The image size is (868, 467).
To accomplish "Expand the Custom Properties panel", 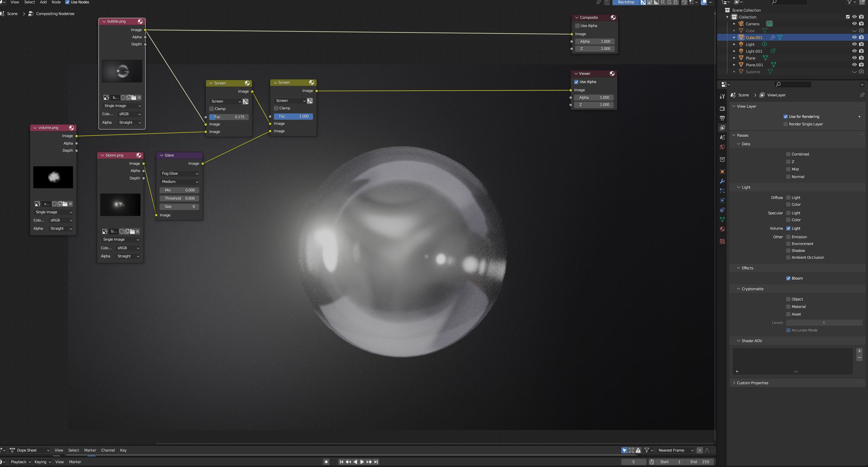I will point(752,383).
